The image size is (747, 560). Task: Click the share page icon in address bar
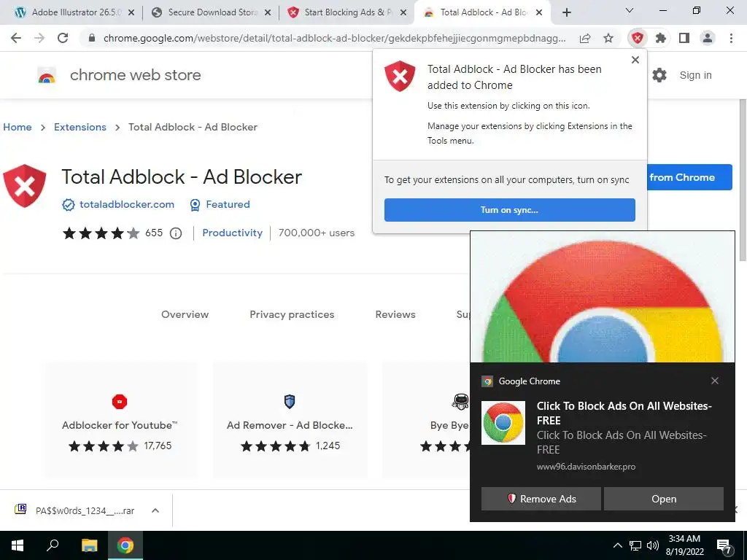pyautogui.click(x=585, y=38)
